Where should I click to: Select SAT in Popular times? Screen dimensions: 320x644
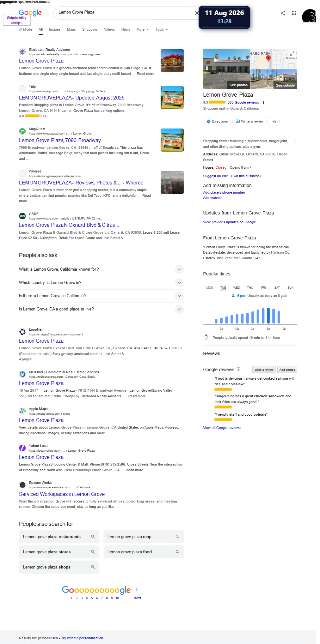pyautogui.click(x=277, y=288)
